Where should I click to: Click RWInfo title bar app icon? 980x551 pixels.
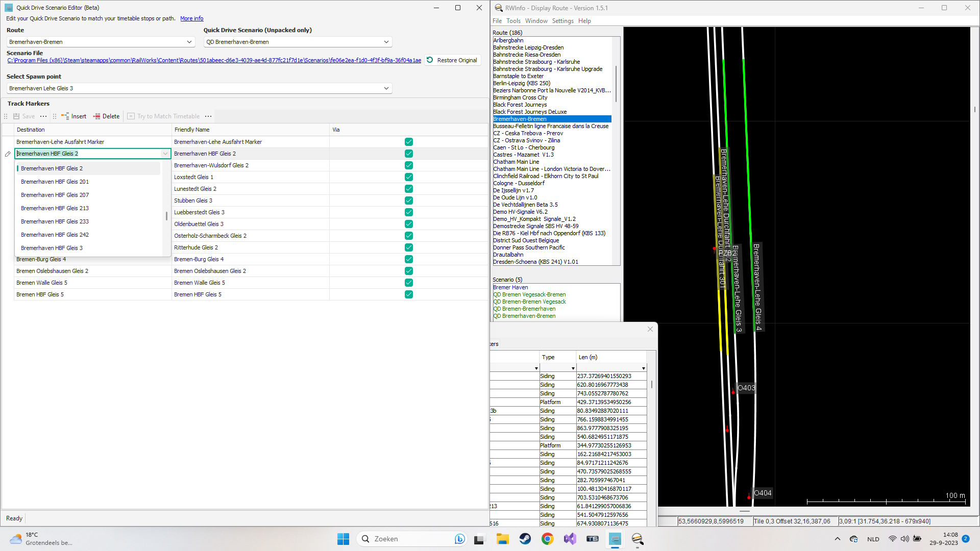pyautogui.click(x=499, y=8)
